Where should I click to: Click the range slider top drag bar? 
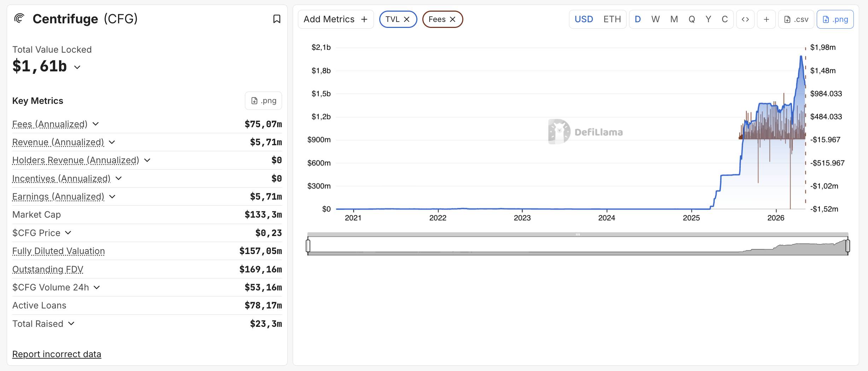click(577, 234)
